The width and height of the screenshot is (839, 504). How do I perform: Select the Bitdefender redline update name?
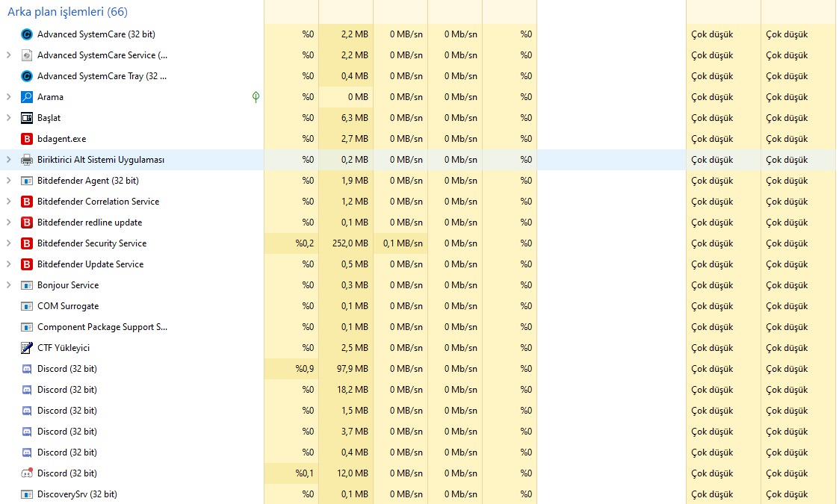pos(90,222)
